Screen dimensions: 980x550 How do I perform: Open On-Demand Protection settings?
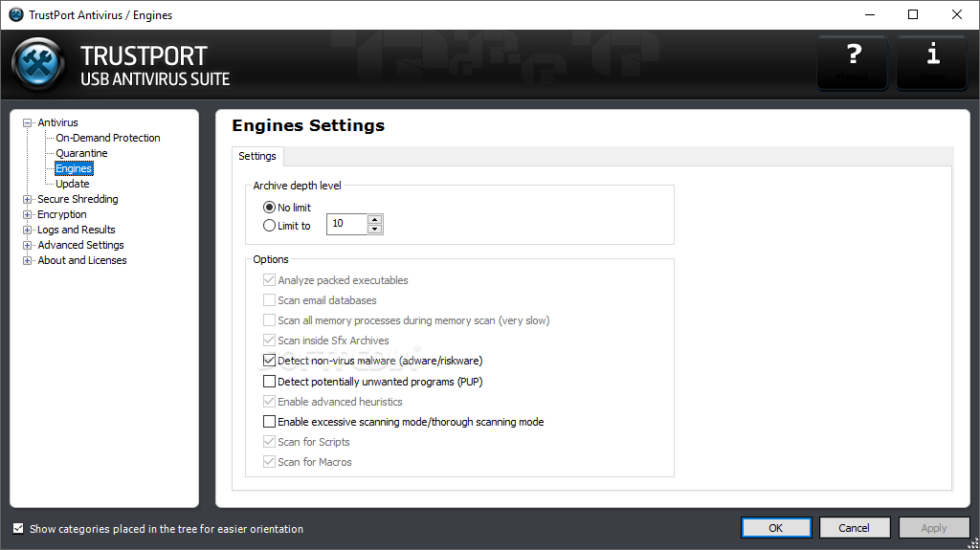pyautogui.click(x=108, y=138)
